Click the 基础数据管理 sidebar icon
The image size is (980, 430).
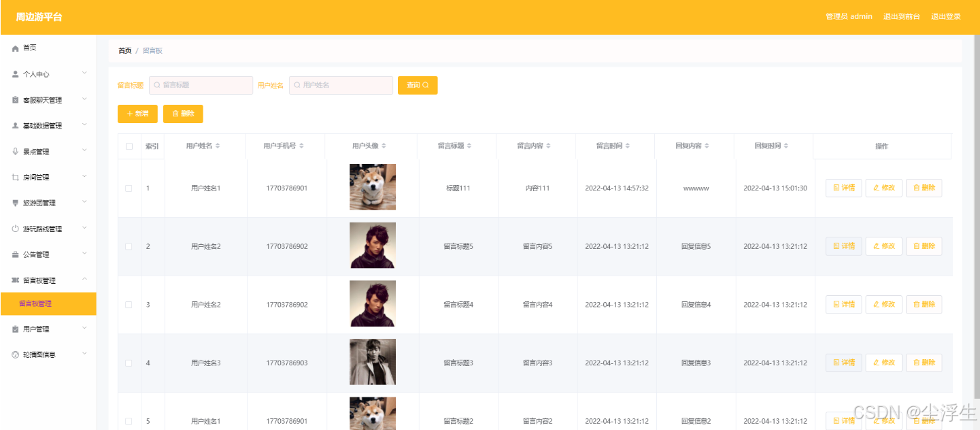pos(15,126)
